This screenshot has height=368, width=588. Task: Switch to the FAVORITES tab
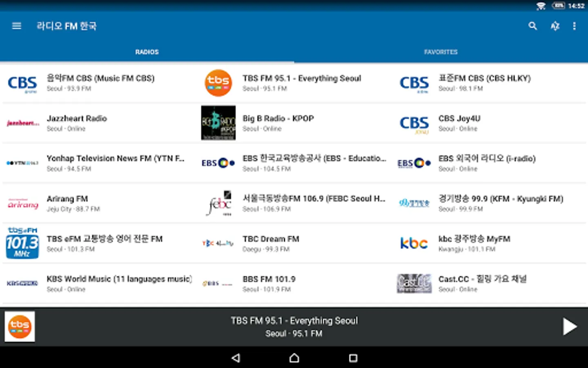441,52
